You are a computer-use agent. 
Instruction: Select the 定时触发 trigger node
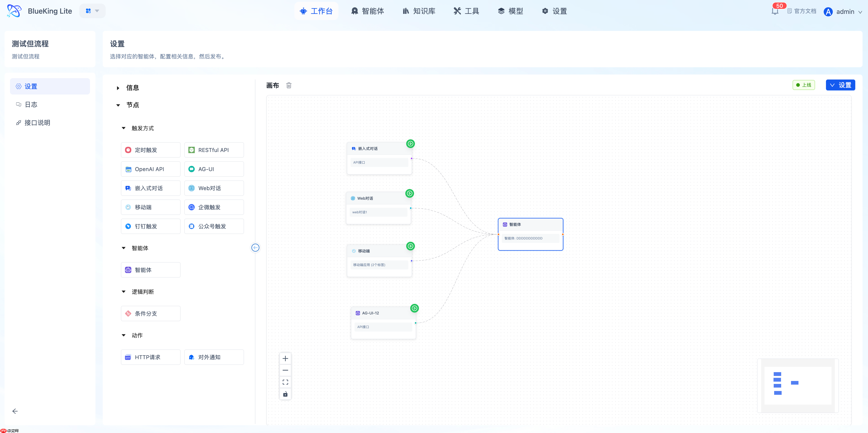pos(150,150)
